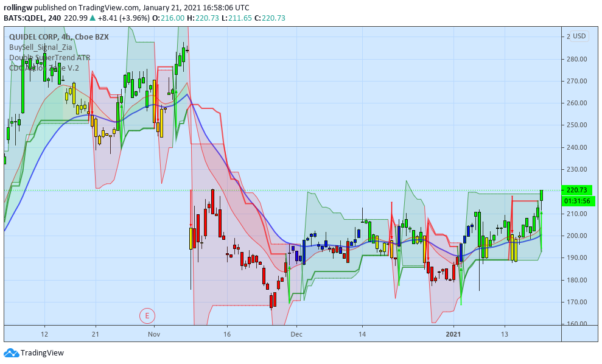The width and height of the screenshot is (602, 364).
Task: Click the BATS:QDEL, 240 symbol text
Action: pos(32,18)
